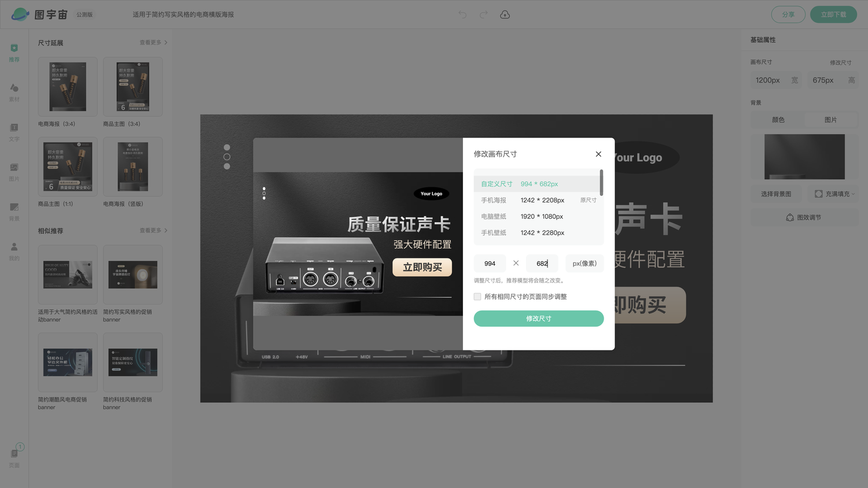Open the 图片 sidebar icon
Image resolution: width=868 pixels, height=488 pixels.
pyautogui.click(x=14, y=172)
